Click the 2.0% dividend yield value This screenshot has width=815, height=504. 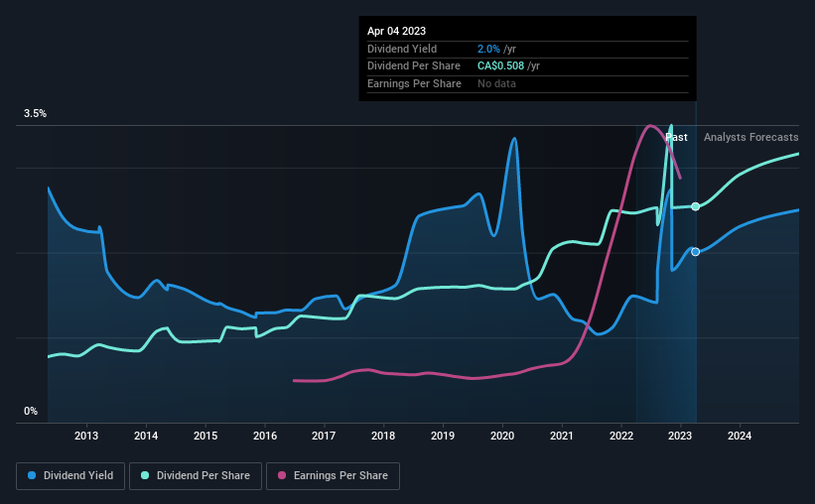pos(488,49)
